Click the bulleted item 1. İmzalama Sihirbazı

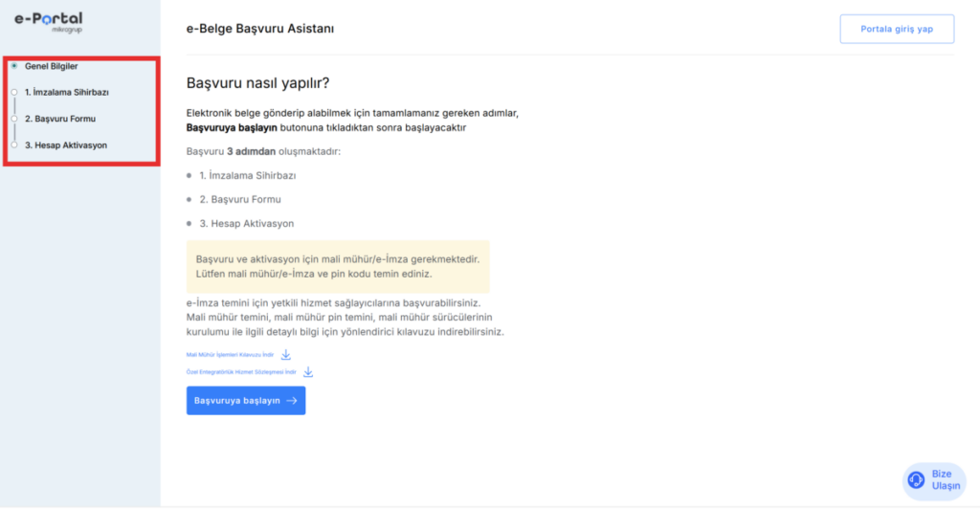click(248, 175)
